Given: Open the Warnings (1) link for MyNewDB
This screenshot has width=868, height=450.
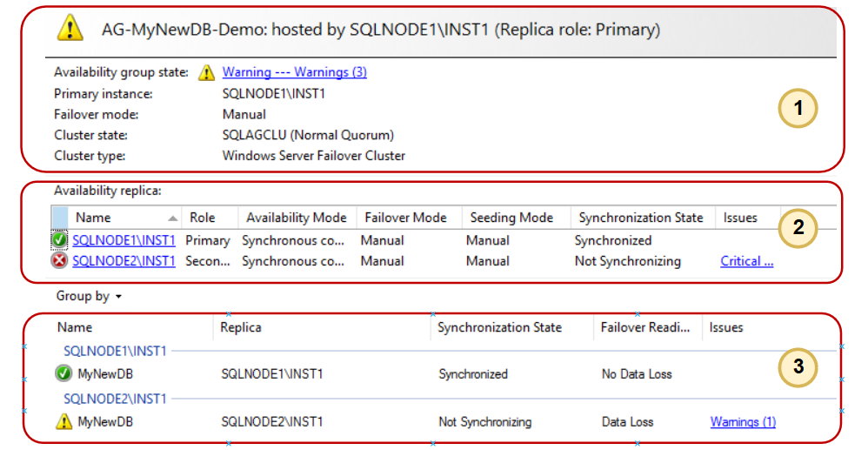Looking at the screenshot, I should coord(743,422).
